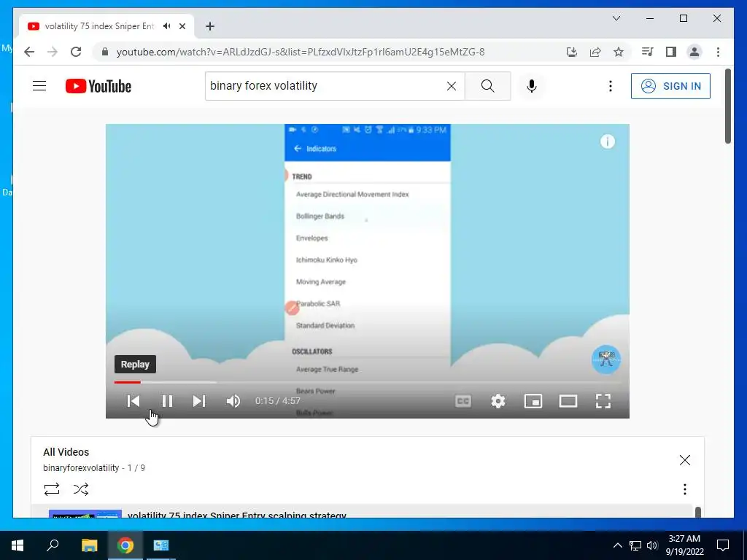Open binaryforexvolatility channel link
The width and height of the screenshot is (747, 560).
[81, 468]
